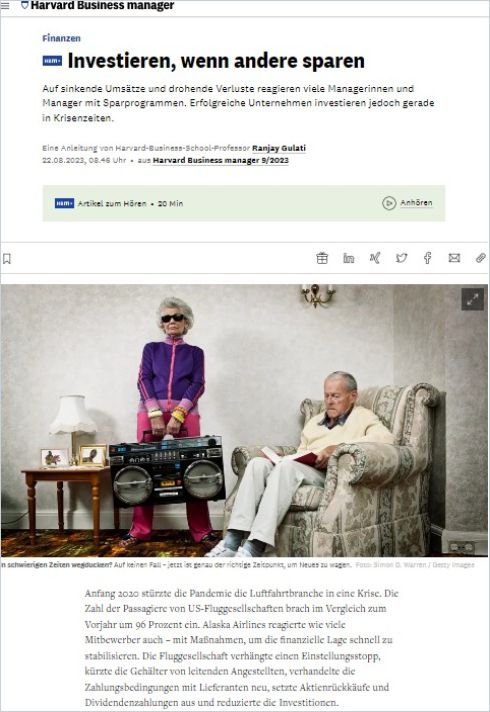Share the article on Twitter

(x=401, y=258)
